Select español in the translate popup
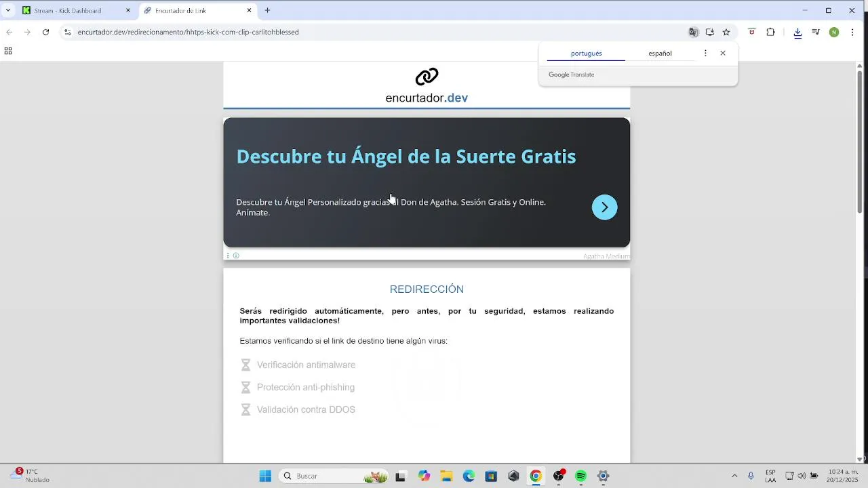This screenshot has width=868, height=488. pos(660,53)
